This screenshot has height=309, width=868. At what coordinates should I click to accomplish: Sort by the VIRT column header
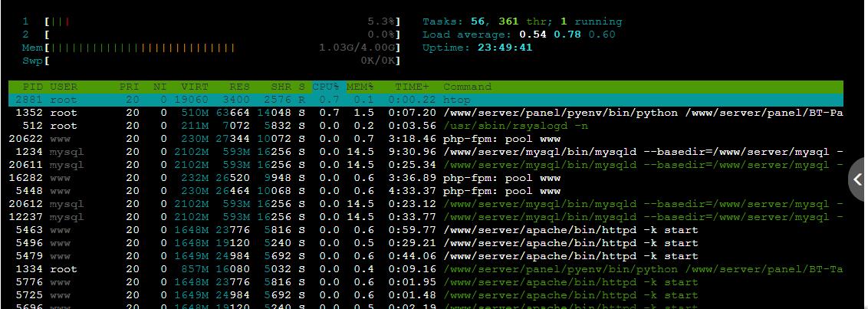click(194, 87)
